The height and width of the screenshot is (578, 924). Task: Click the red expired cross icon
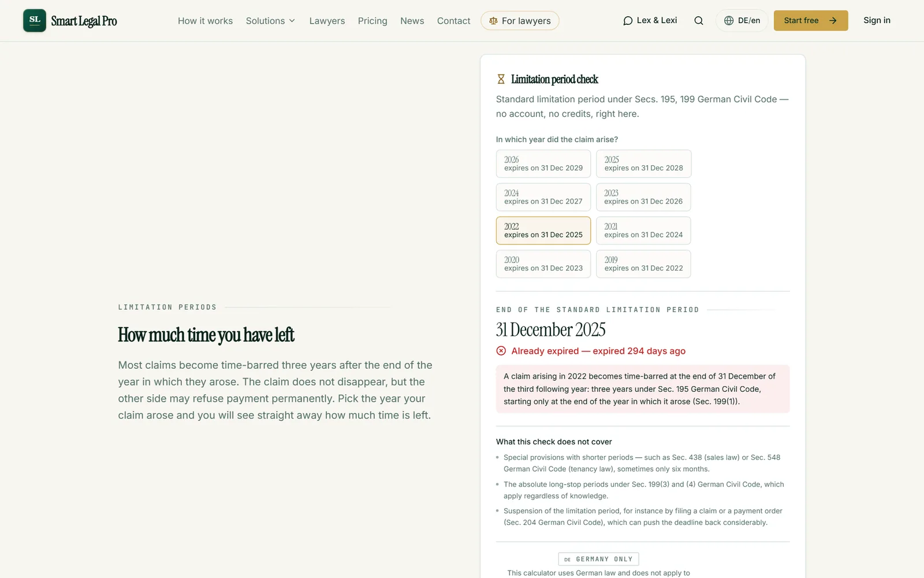coord(501,351)
